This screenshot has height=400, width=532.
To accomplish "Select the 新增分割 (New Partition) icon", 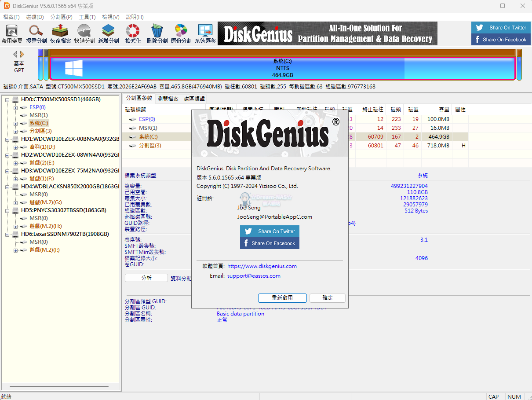I will tap(108, 33).
